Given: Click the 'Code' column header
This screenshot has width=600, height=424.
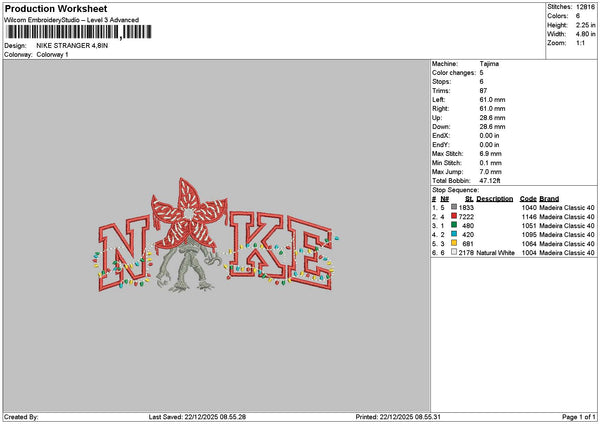Looking at the screenshot, I should click(x=528, y=199).
